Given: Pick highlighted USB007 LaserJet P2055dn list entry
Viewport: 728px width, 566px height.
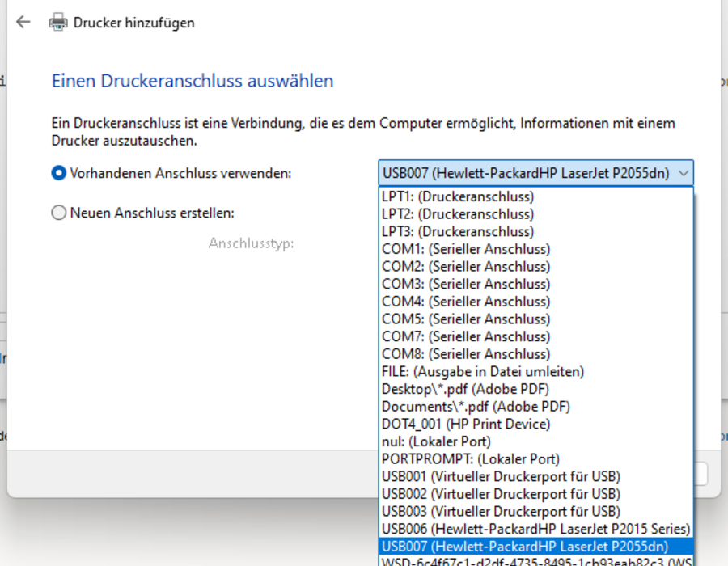Looking at the screenshot, I should 536,547.
